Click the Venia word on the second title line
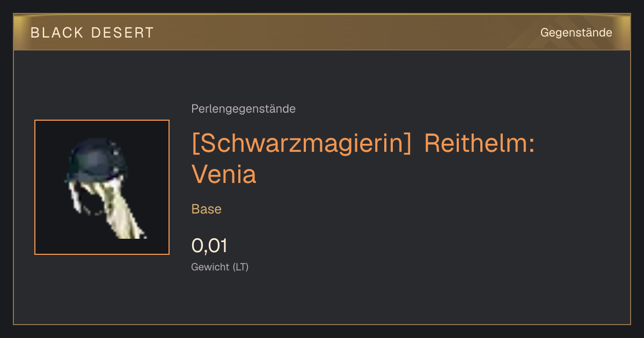 point(224,174)
